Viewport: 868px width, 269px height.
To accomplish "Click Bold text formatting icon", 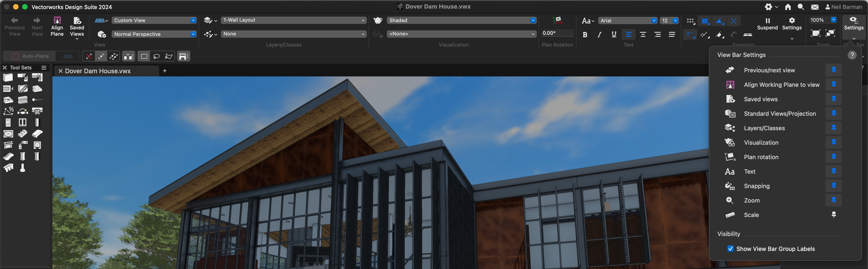I will (585, 34).
